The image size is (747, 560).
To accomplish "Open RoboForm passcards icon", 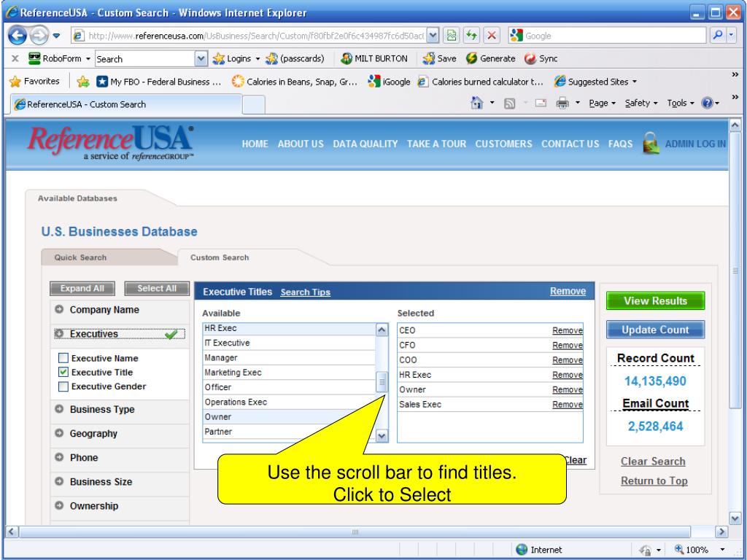I will [271, 58].
